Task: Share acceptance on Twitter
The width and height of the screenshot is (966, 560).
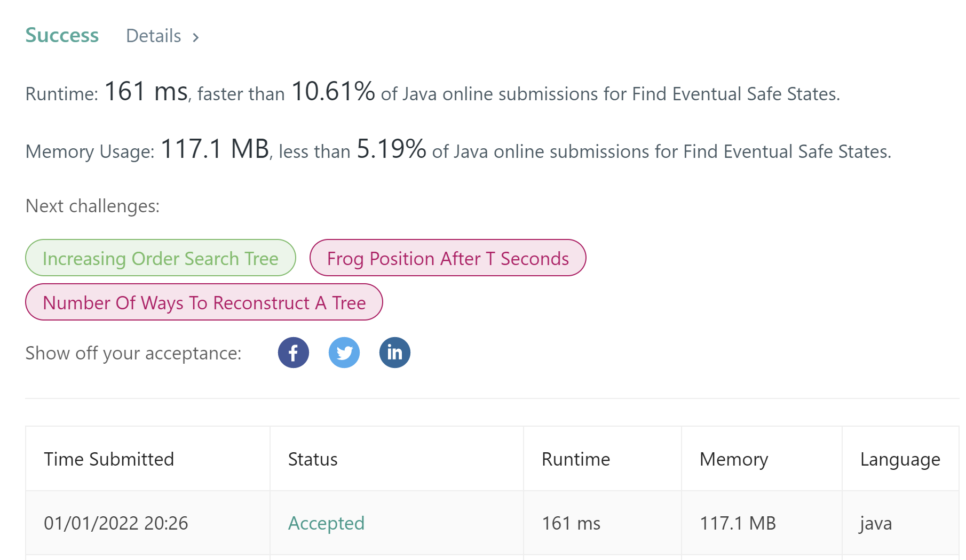Action: coord(344,353)
